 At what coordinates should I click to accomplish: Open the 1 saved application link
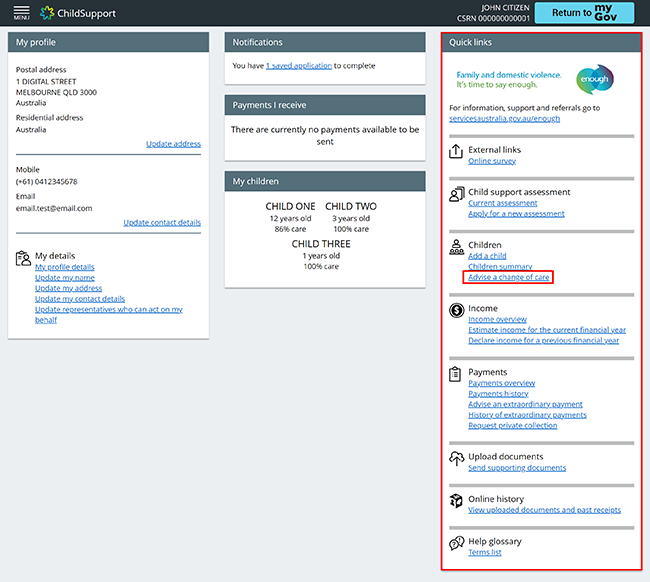[x=299, y=66]
